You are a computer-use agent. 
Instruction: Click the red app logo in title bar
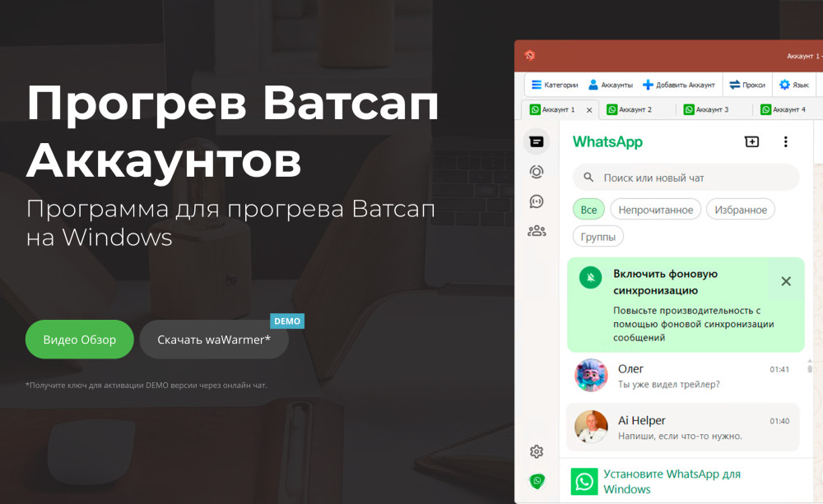click(x=529, y=56)
